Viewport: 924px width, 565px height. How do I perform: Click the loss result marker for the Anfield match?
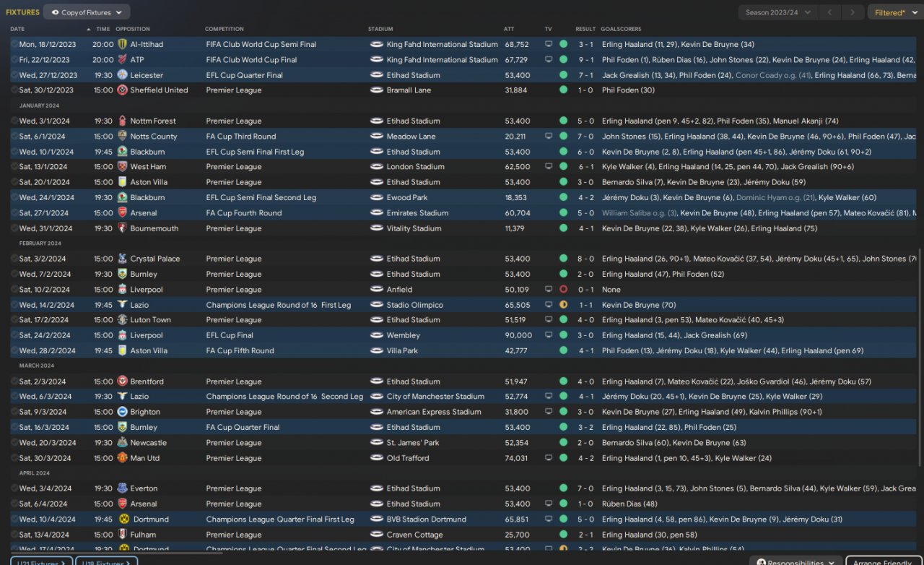tap(563, 290)
